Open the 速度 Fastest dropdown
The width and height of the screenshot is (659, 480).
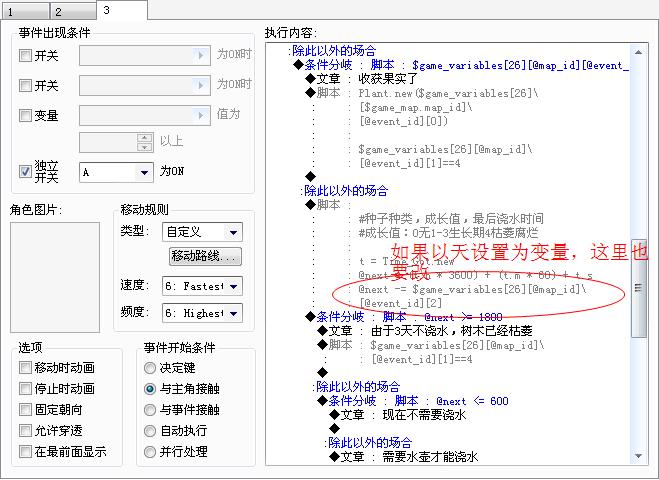(x=202, y=286)
